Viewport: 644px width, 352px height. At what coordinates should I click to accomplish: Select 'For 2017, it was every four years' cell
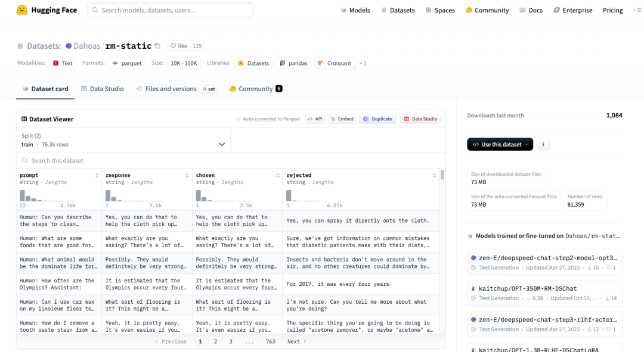361,284
